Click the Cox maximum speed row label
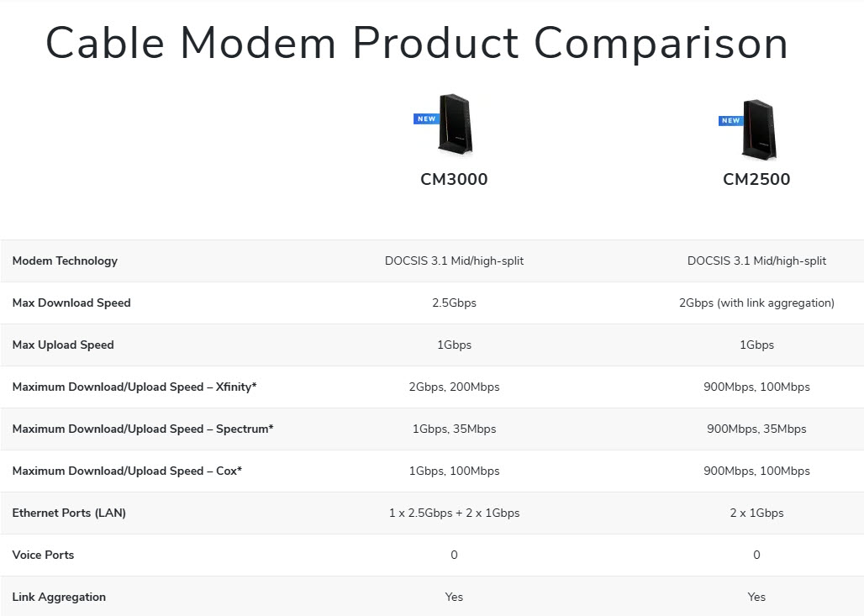This screenshot has height=616, width=864. tap(127, 471)
